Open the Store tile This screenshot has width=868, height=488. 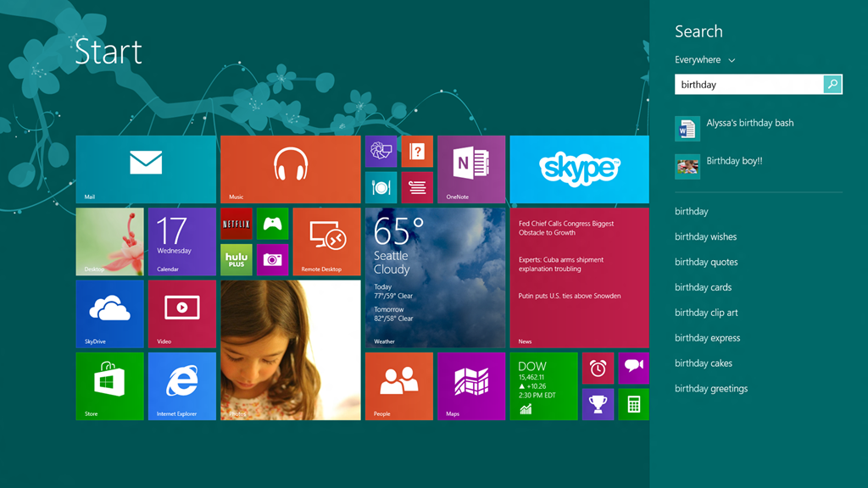(x=109, y=386)
